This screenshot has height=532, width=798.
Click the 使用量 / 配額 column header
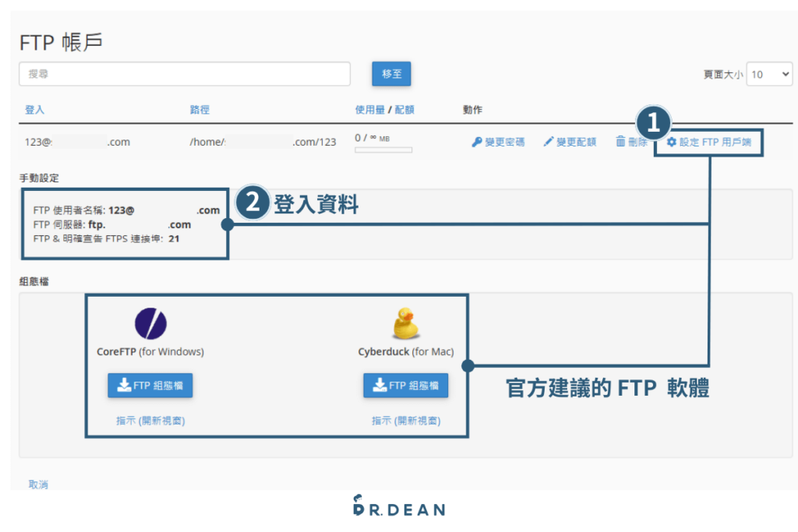pos(386,110)
